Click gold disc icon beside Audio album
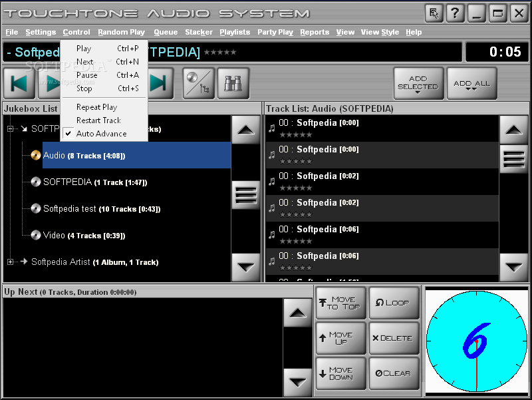Screen dimensions: 532x400 pyautogui.click(x=36, y=155)
